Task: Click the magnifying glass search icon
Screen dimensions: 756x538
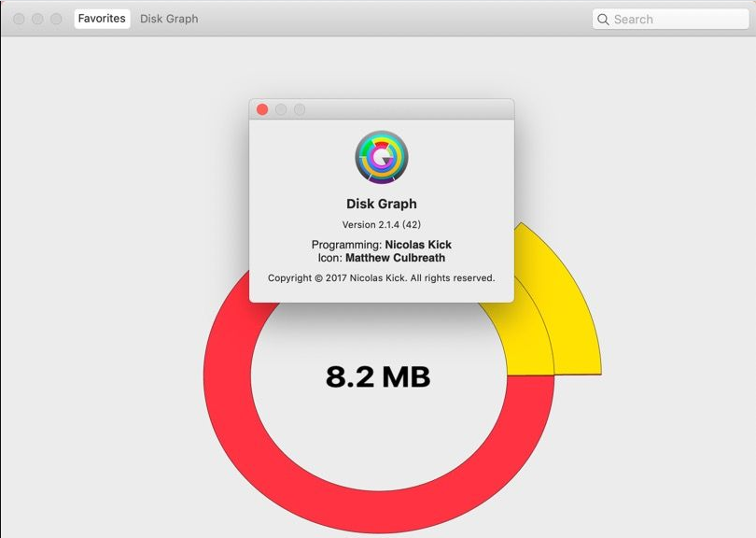Action: pyautogui.click(x=604, y=20)
